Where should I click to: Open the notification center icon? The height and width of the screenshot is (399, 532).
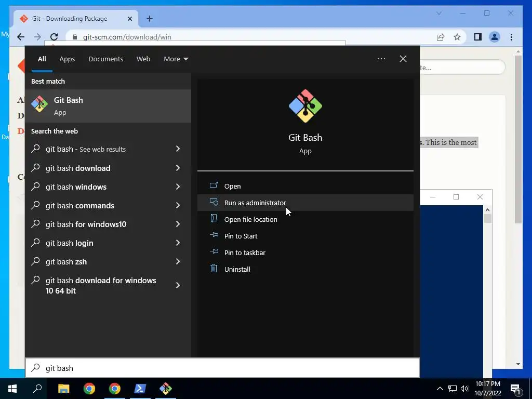516,389
